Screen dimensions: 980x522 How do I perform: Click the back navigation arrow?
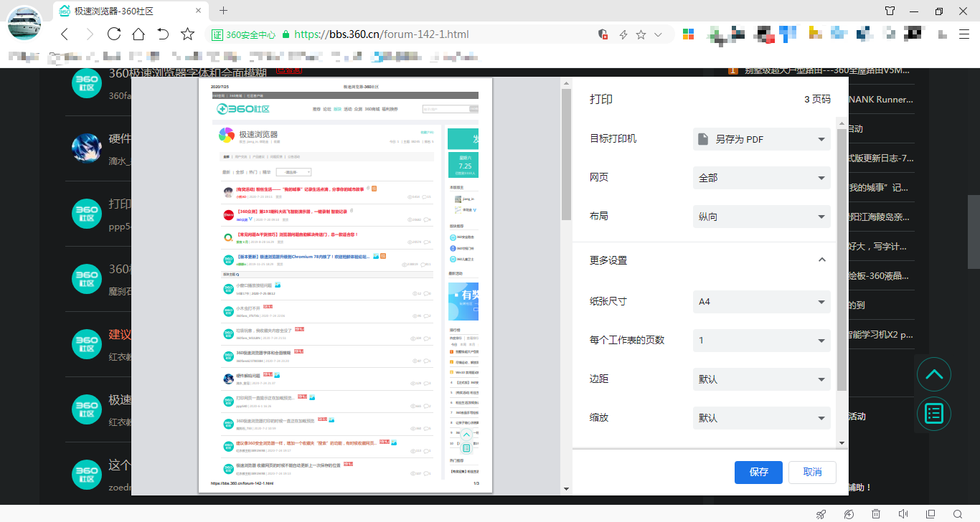[65, 34]
